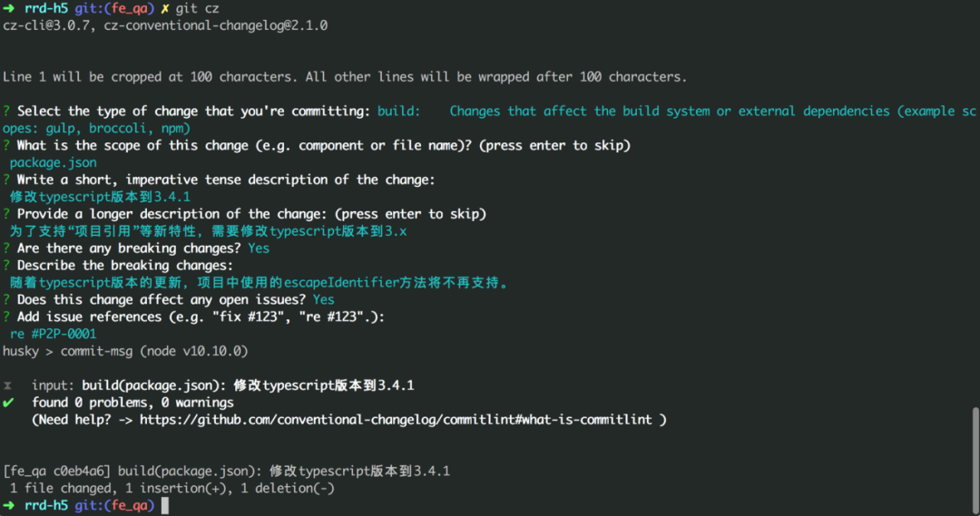Click the Yes answer for breaking changes
Screen dimensions: 980x516
[259, 248]
